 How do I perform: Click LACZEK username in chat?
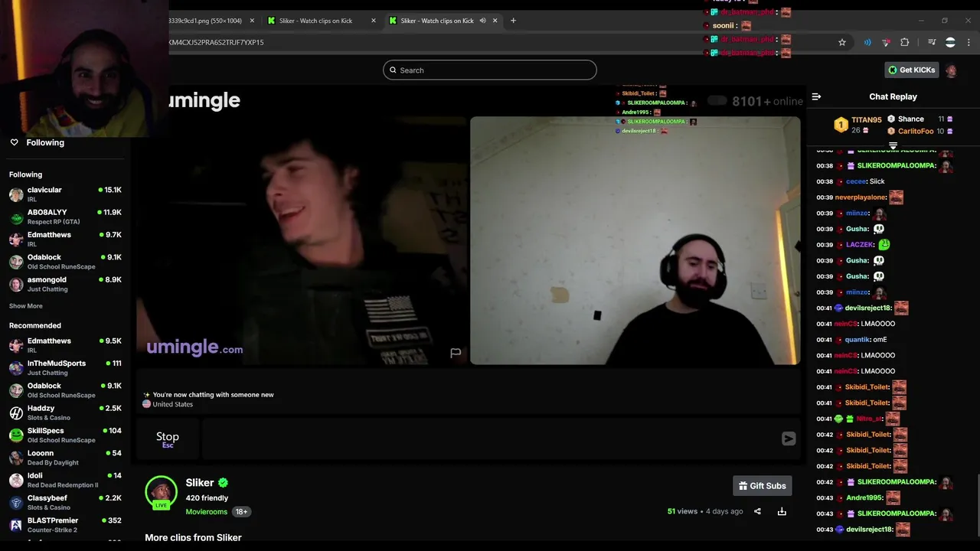(860, 245)
